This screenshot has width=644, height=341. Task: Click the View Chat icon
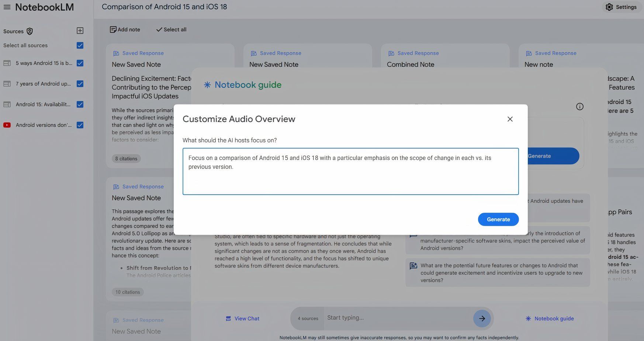point(228,319)
